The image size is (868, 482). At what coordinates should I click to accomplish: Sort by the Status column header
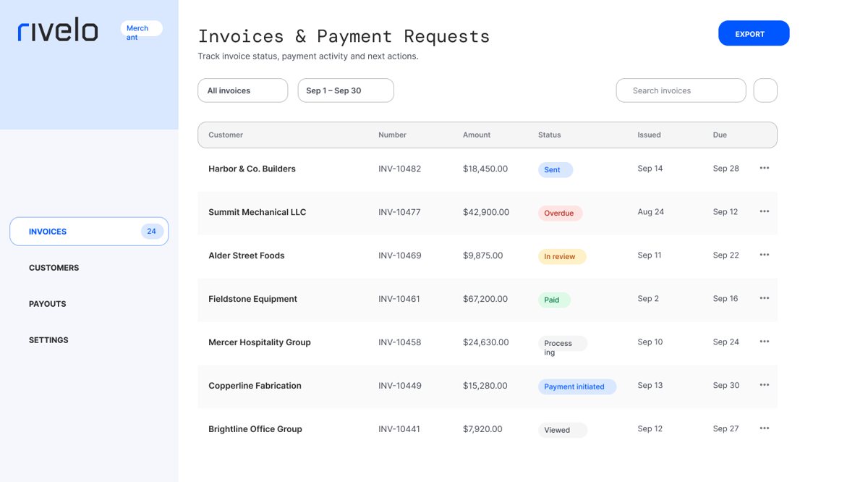(550, 135)
